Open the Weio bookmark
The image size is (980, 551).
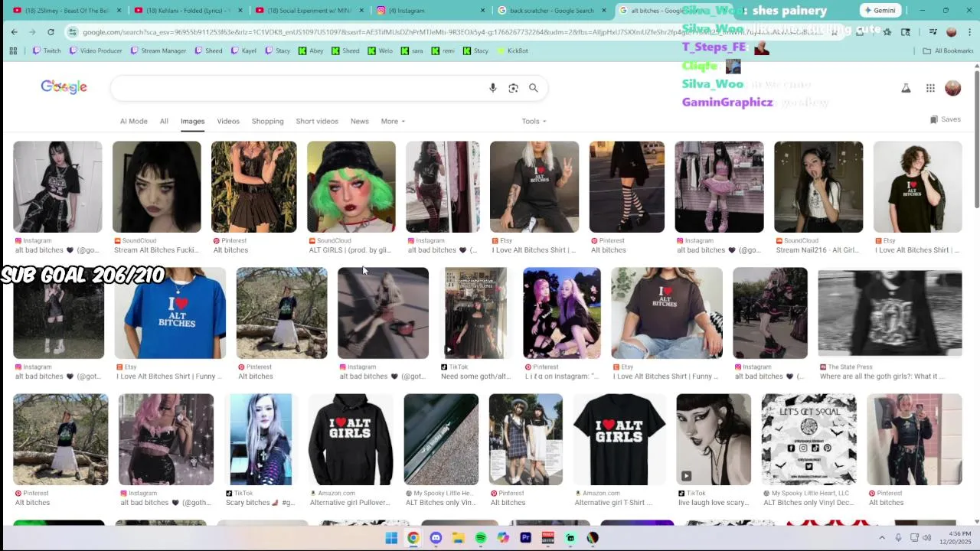pos(380,51)
